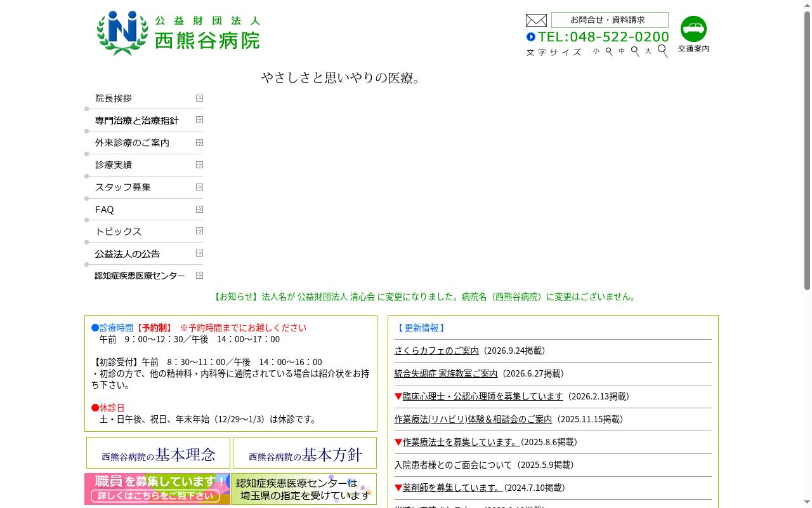This screenshot has width=812, height=508.
Task: Click the envelope mail icon
Action: click(536, 20)
